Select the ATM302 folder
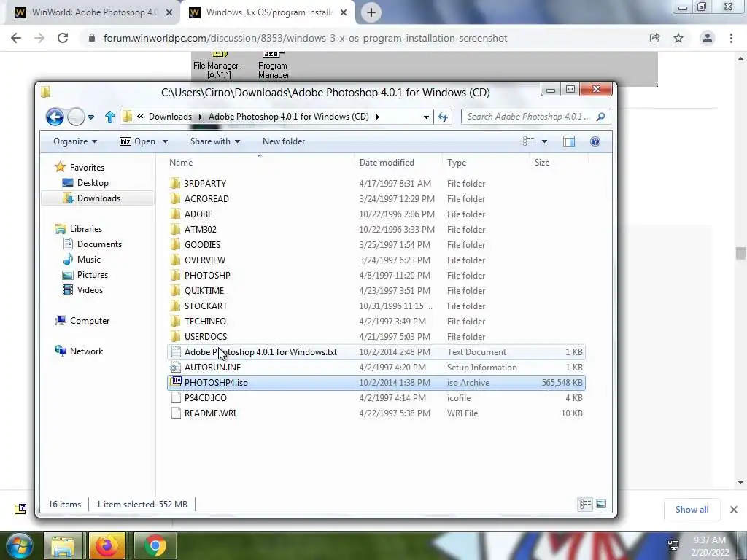 [x=200, y=230]
